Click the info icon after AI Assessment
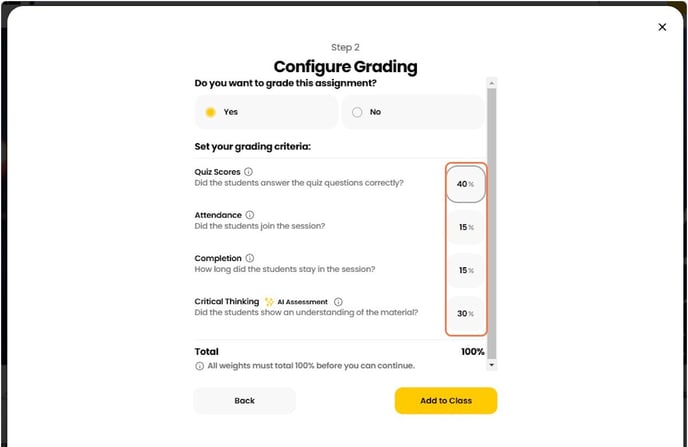 [338, 302]
